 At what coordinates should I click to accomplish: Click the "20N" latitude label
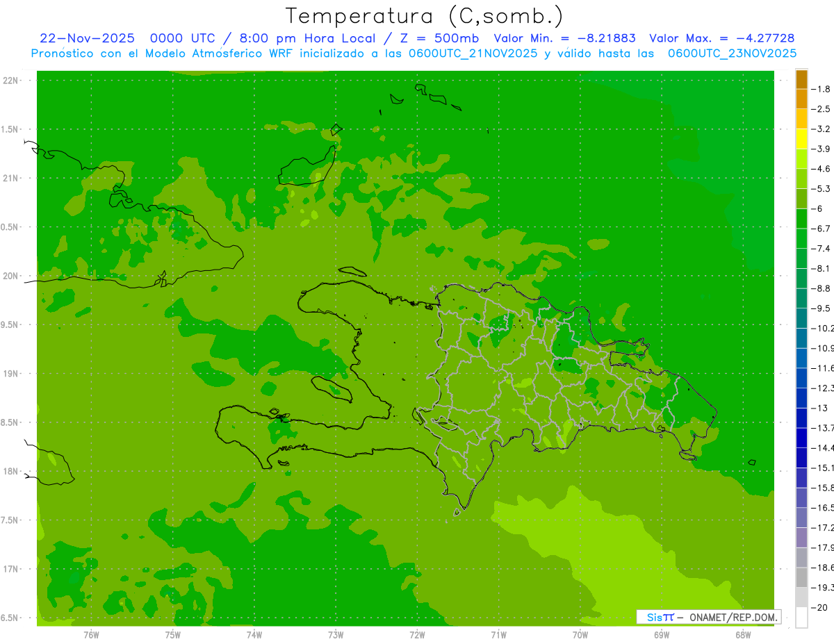point(12,276)
